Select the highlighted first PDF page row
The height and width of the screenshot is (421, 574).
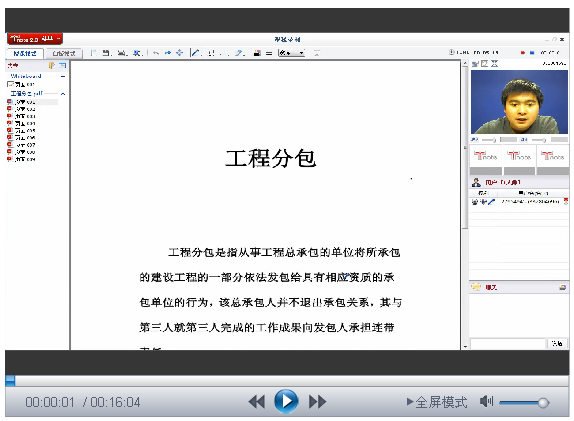[32, 102]
